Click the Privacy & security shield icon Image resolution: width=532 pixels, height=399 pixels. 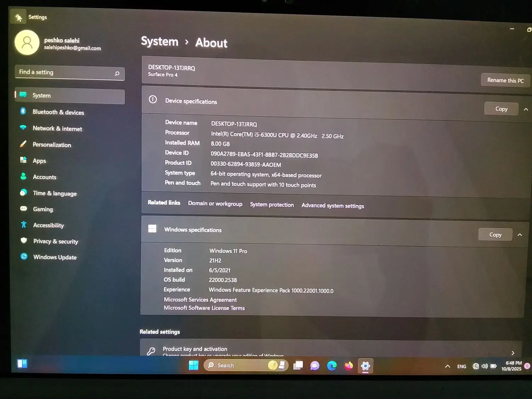pyautogui.click(x=24, y=240)
